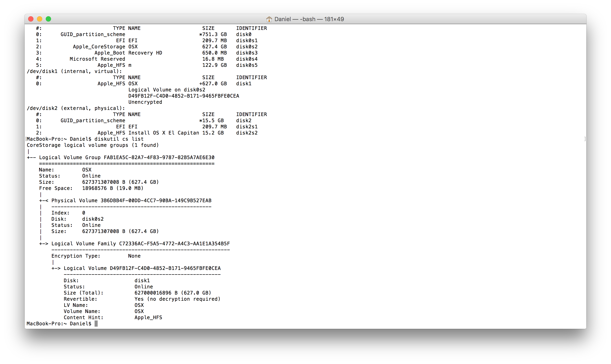Click Logical Volume Group 'Status:' value 'Online'
This screenshot has width=611, height=364.
pos(91,176)
